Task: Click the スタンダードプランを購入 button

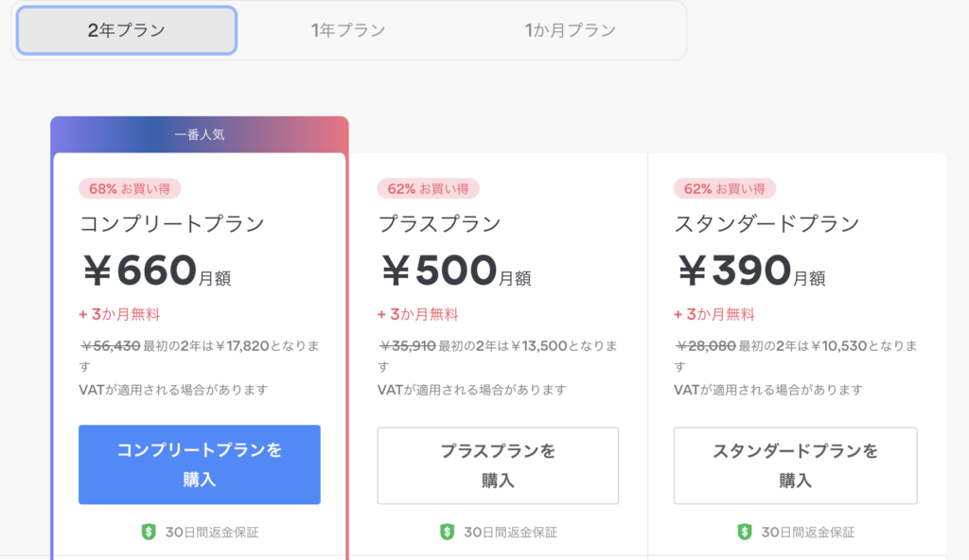Action: 795,465
